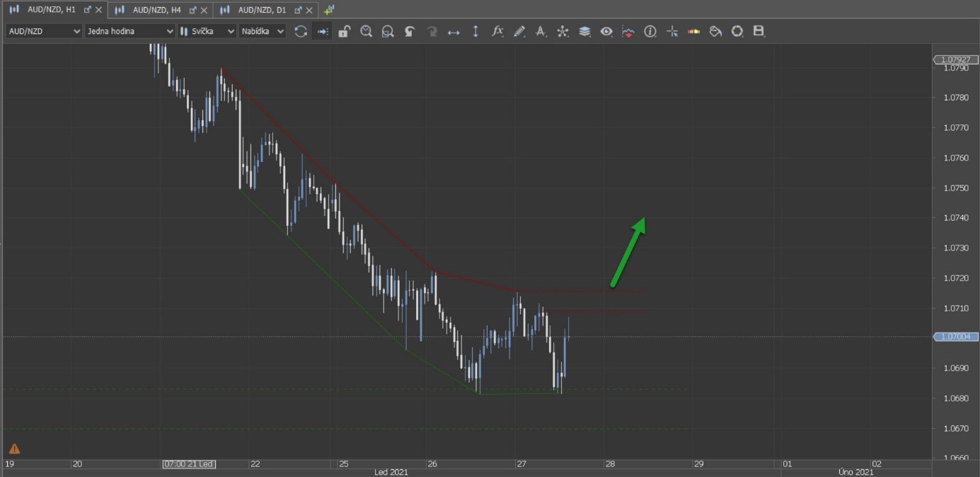The width and height of the screenshot is (980, 477).
Task: Toggle the eye visibility icon
Action: tap(606, 31)
